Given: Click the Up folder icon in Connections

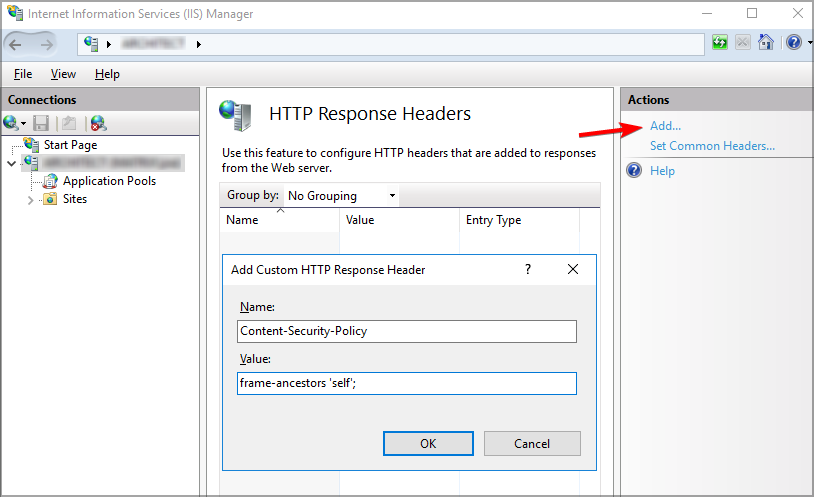Looking at the screenshot, I should click(69, 123).
